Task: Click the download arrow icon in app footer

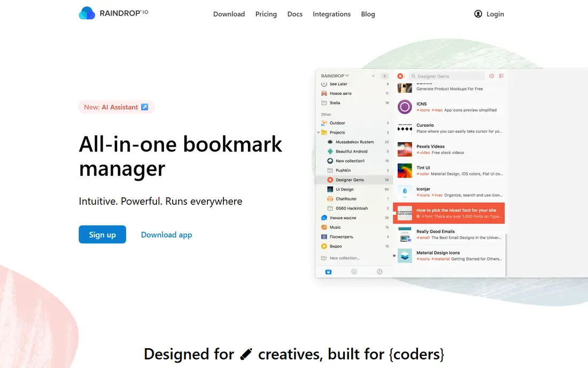Action: pos(354,272)
